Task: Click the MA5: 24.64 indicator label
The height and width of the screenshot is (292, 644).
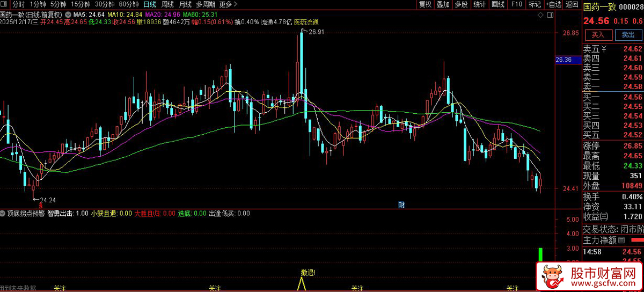Action: pyautogui.click(x=88, y=13)
